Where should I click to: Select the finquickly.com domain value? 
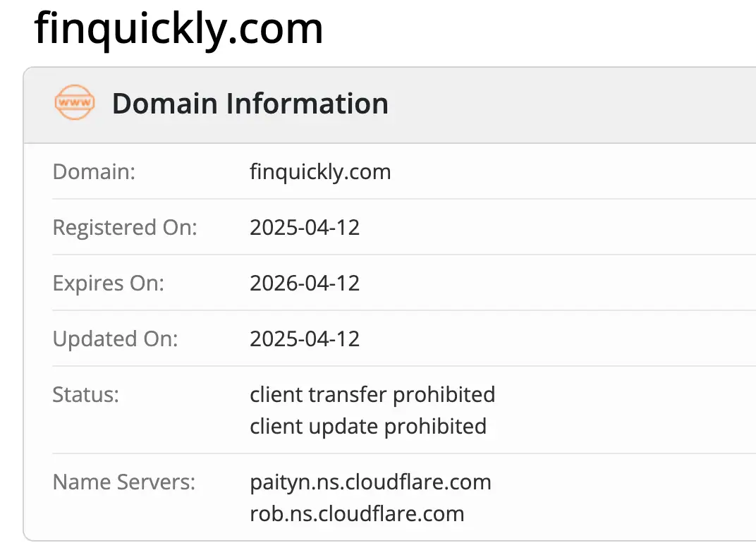pos(320,171)
